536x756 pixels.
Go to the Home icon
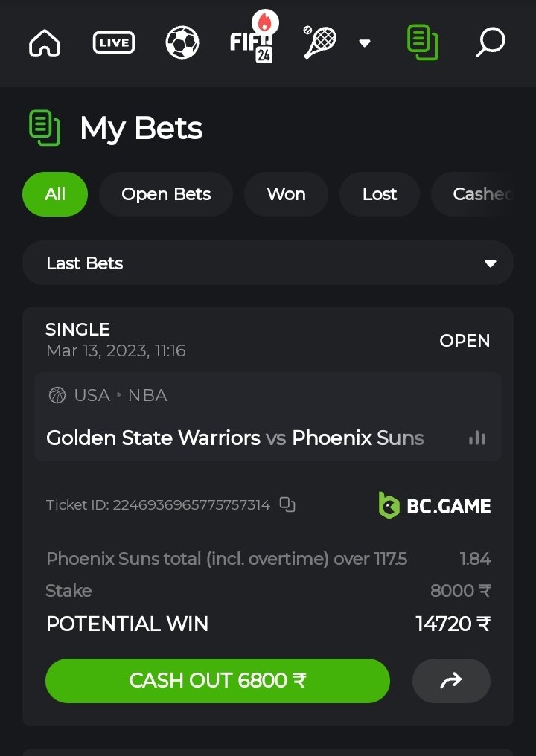coord(45,42)
